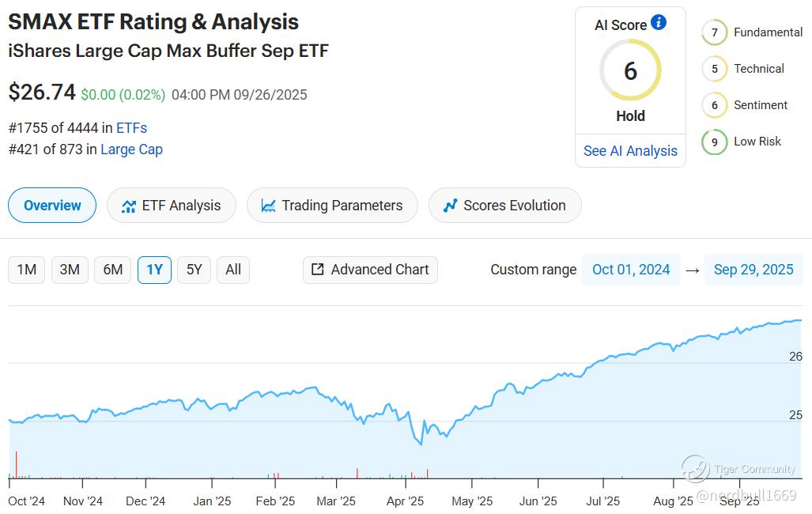Image resolution: width=812 pixels, height=514 pixels.
Task: Open the end date Sep 29, 2025 picker
Action: coord(753,270)
